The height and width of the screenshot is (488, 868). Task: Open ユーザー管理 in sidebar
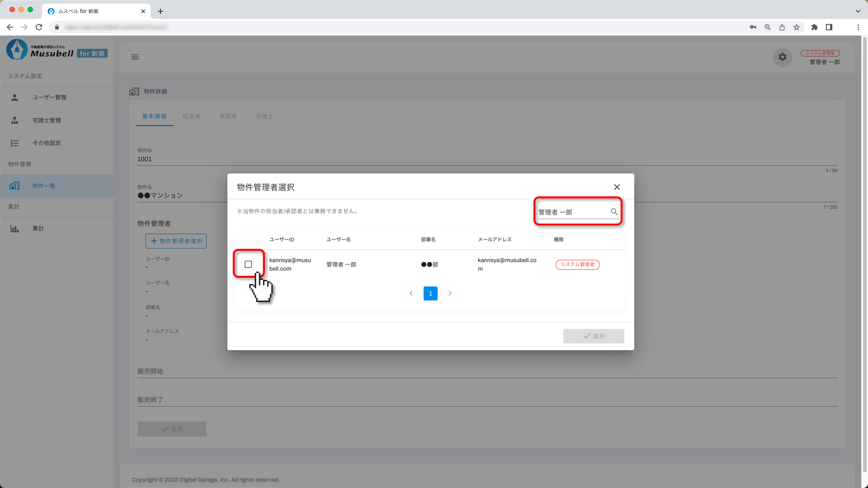(49, 97)
